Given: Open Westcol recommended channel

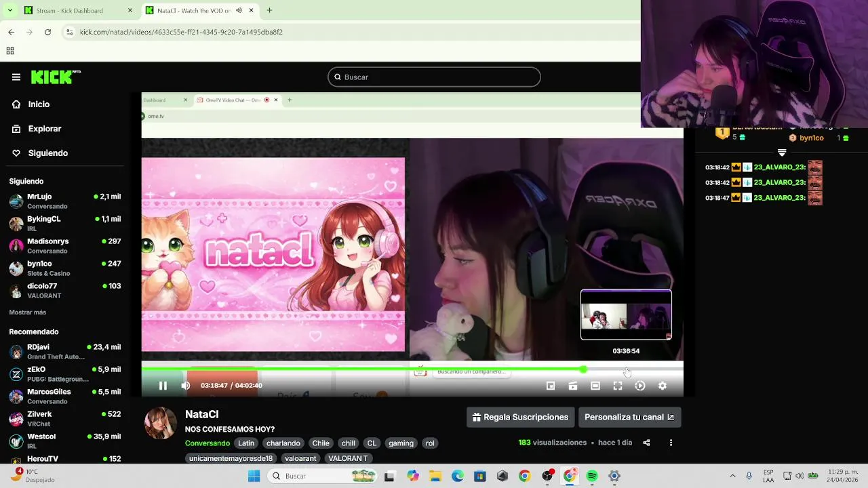Looking at the screenshot, I should click(x=65, y=441).
